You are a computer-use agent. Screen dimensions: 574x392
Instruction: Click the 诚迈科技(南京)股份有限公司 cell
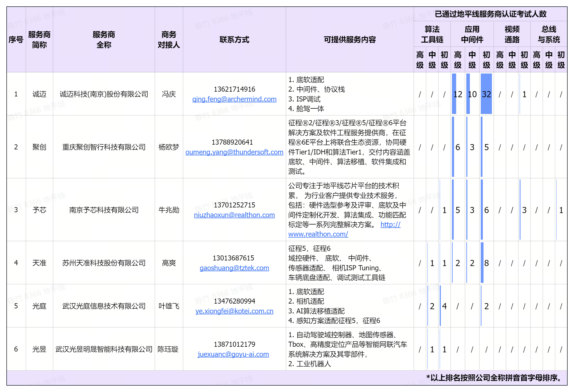pyautogui.click(x=104, y=94)
